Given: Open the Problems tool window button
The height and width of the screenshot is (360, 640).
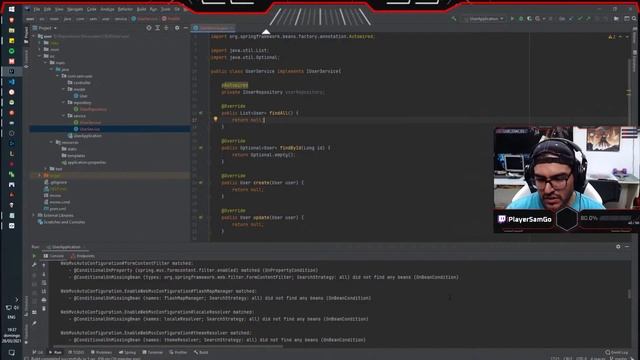Looking at the screenshot, I should 101,352.
